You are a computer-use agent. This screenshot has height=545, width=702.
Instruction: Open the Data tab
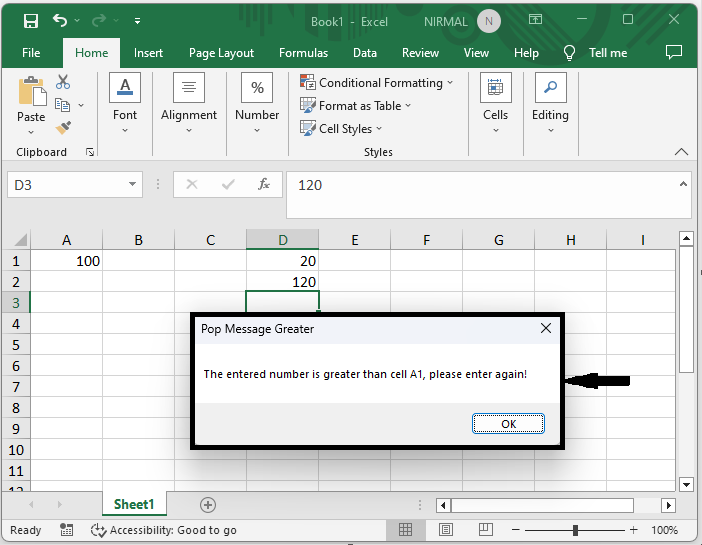pyautogui.click(x=364, y=53)
